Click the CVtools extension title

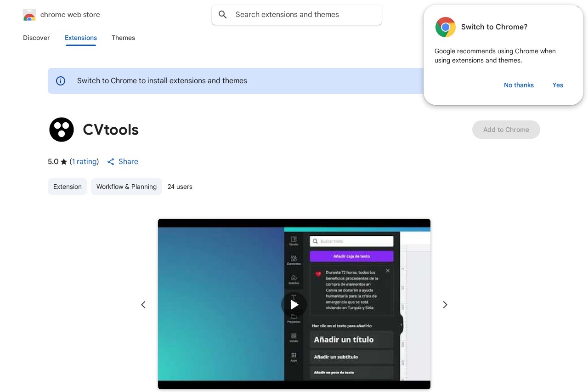pyautogui.click(x=111, y=130)
